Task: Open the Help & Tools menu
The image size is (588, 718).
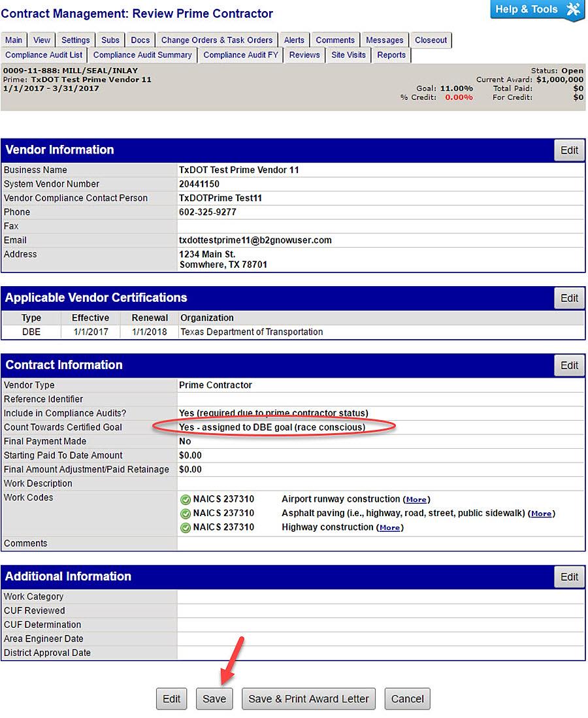Action: point(536,10)
